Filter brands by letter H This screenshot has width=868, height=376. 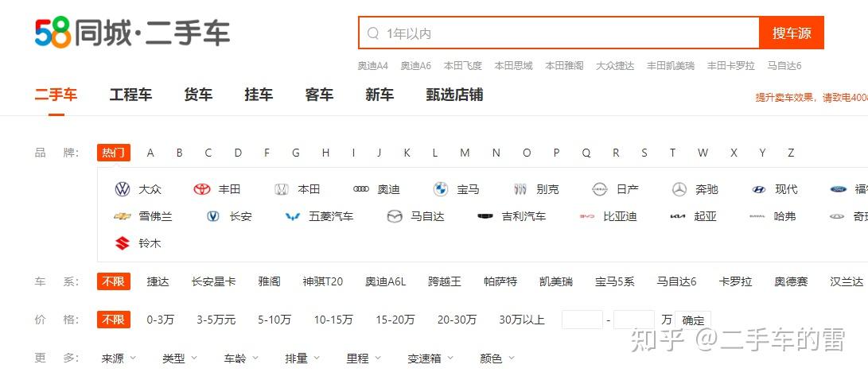coord(325,153)
